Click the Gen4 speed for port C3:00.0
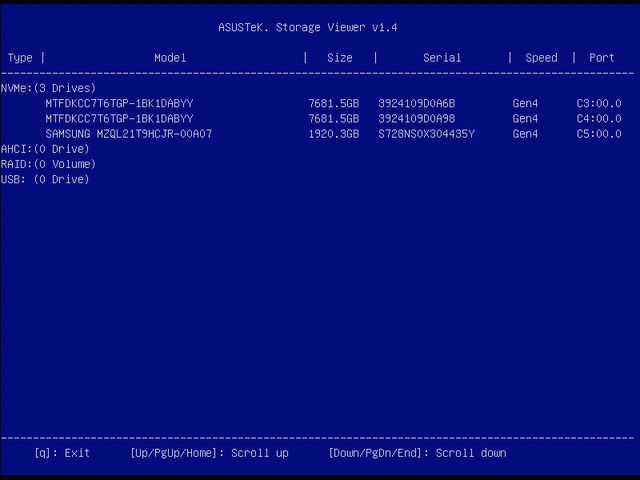Screen dimensions: 640x480 pyautogui.click(x=525, y=103)
